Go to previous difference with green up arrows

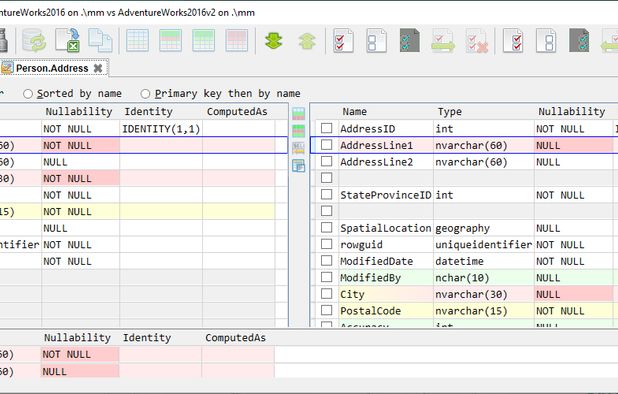point(307,41)
